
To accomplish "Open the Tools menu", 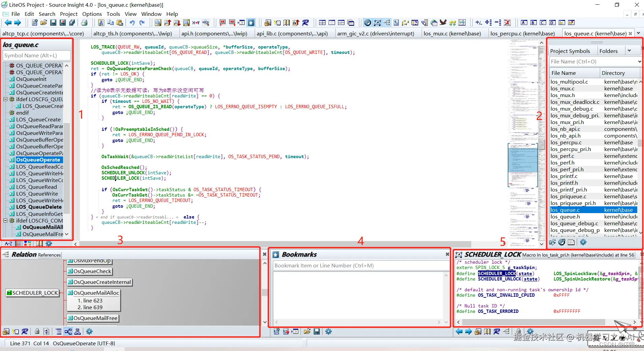I will [x=113, y=14].
